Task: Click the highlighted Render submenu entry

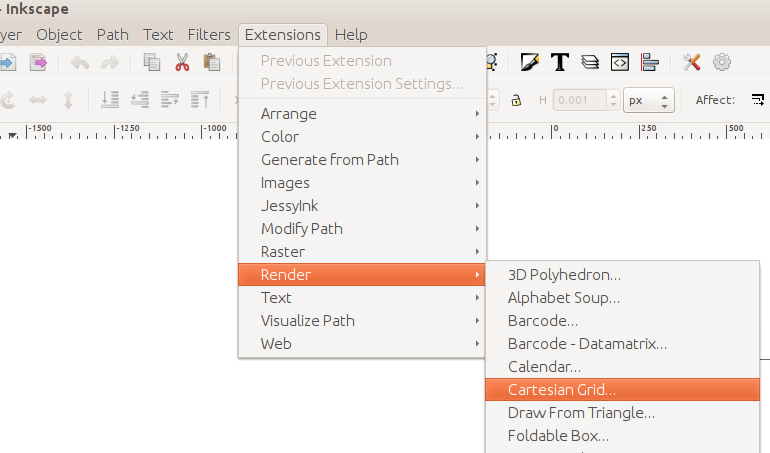Action: [x=362, y=275]
